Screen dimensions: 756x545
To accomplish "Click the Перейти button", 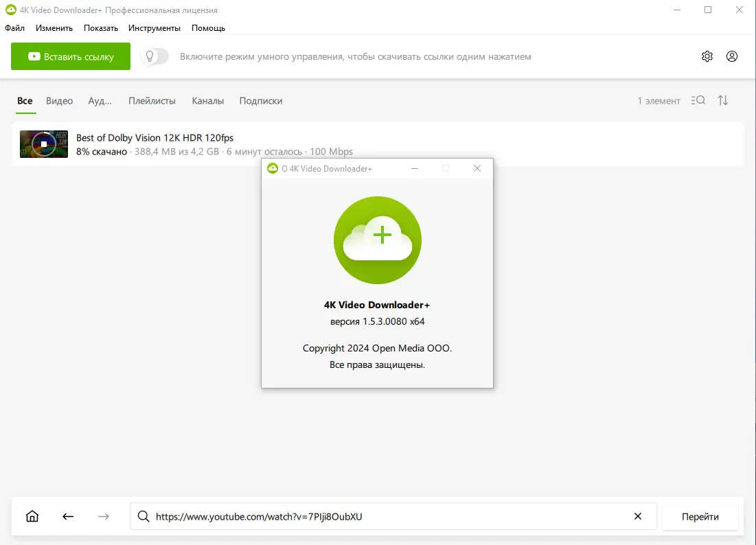I will point(700,517).
